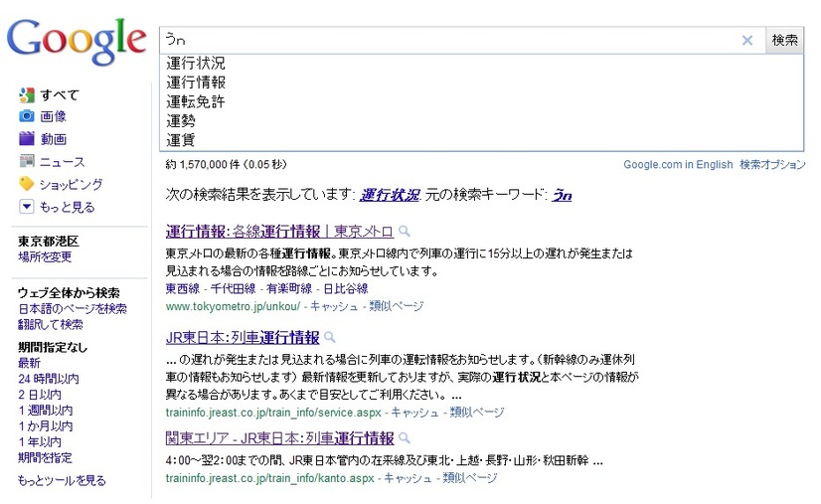Open 関東エリア - JR東日本 result title

pyautogui.click(x=279, y=438)
